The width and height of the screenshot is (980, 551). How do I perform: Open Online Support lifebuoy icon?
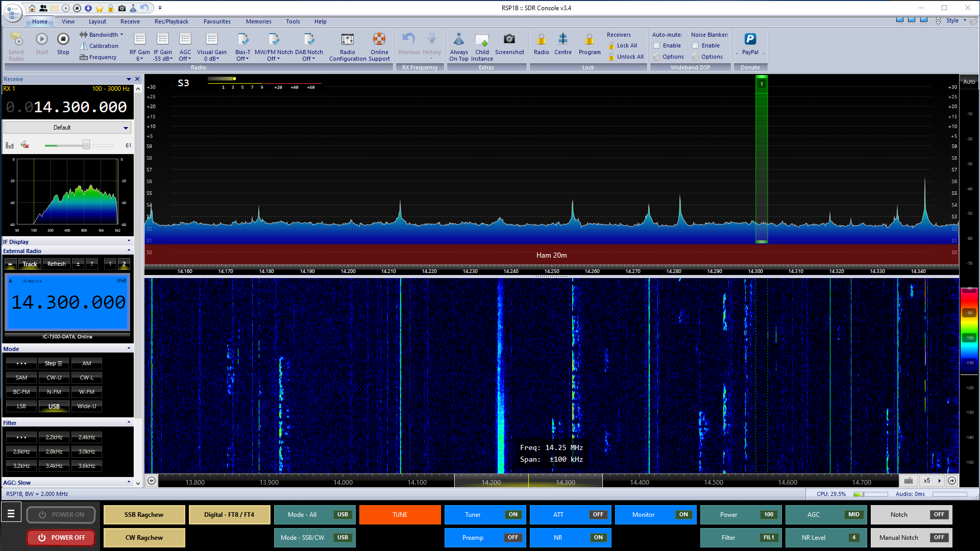click(x=379, y=39)
